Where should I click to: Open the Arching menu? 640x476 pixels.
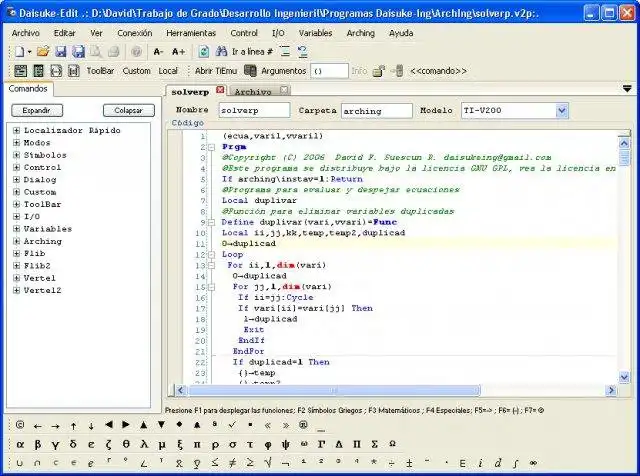[x=360, y=33]
